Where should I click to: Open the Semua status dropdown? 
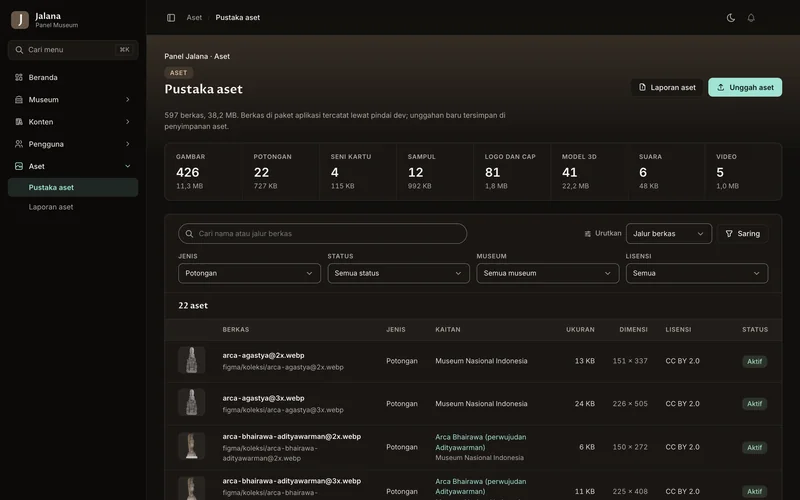tap(398, 273)
